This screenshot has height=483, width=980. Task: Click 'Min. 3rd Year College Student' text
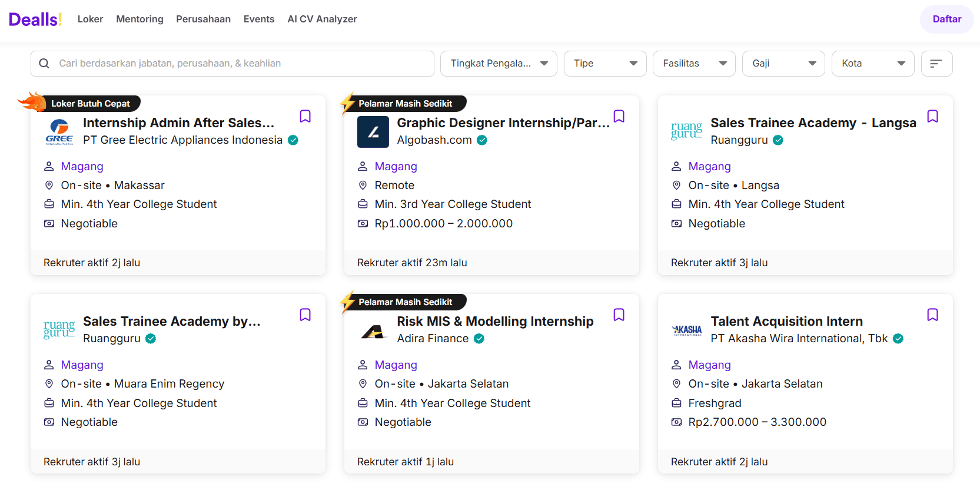pyautogui.click(x=453, y=204)
